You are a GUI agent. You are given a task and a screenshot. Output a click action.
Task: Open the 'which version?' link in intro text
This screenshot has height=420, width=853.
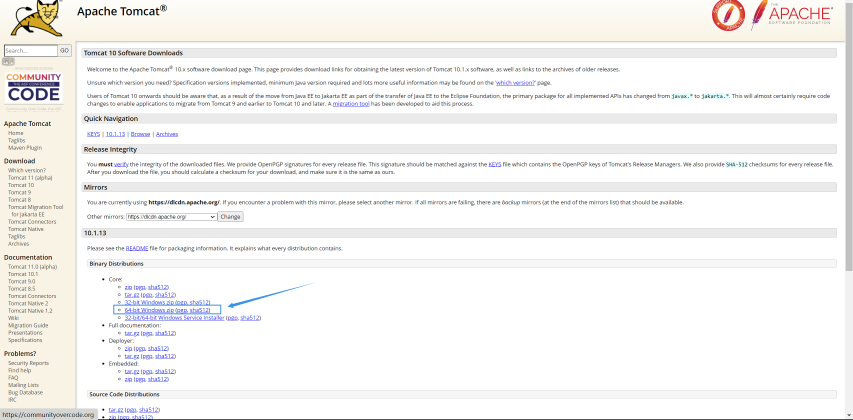click(x=515, y=83)
